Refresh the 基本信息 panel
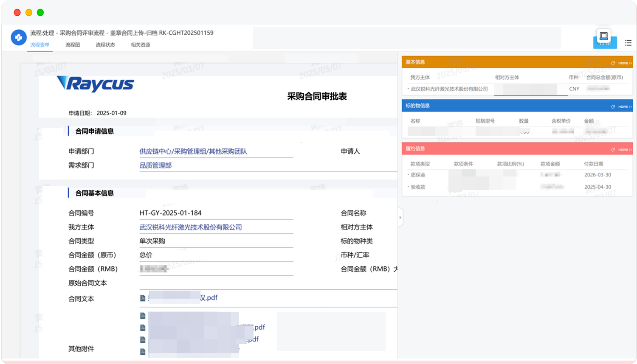The width and height of the screenshot is (637, 364). click(x=613, y=63)
